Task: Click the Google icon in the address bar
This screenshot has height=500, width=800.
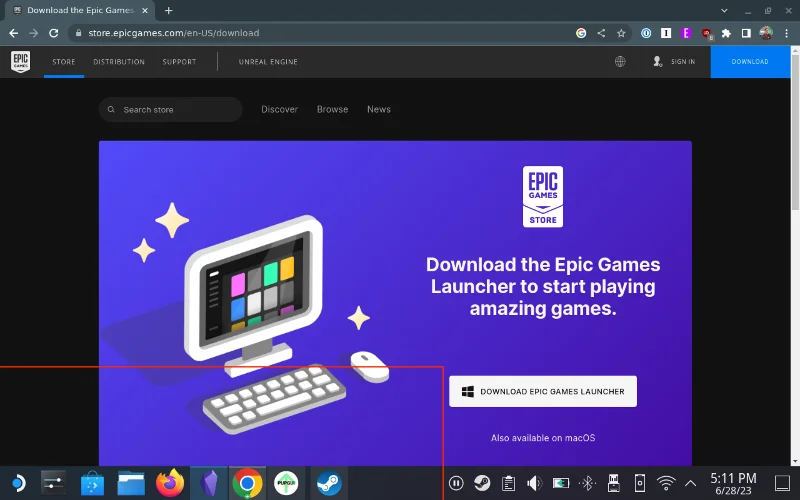Action: tap(581, 33)
